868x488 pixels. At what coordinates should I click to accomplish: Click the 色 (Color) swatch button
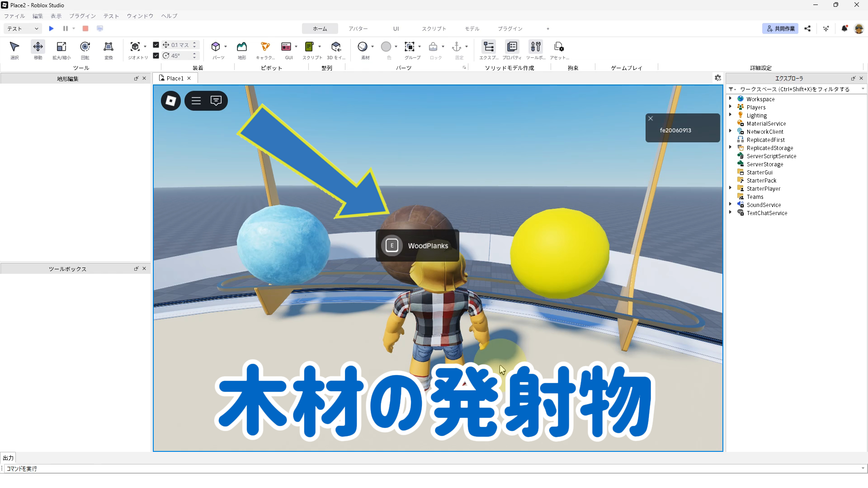[386, 47]
